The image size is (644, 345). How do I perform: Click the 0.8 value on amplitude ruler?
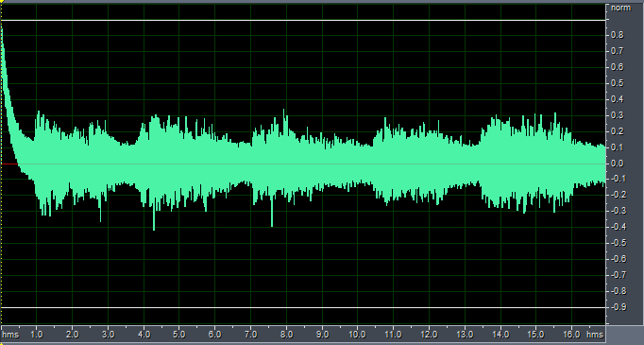pos(618,35)
